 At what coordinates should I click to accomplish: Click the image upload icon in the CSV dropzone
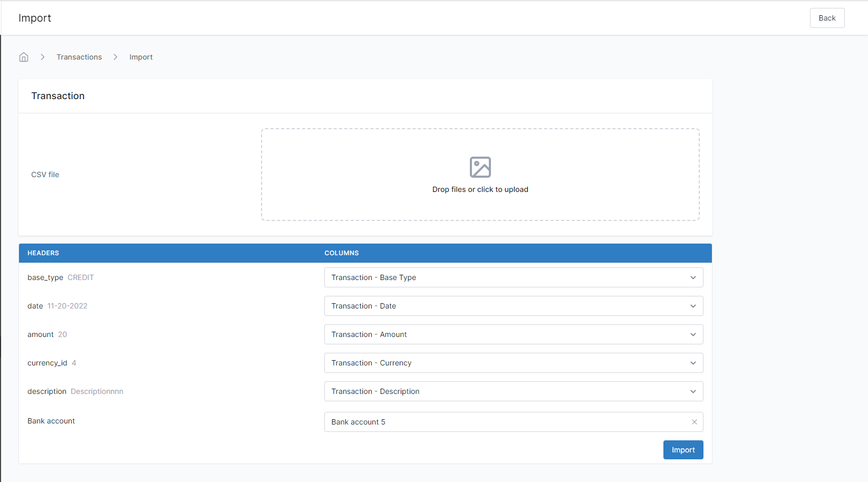(x=480, y=167)
